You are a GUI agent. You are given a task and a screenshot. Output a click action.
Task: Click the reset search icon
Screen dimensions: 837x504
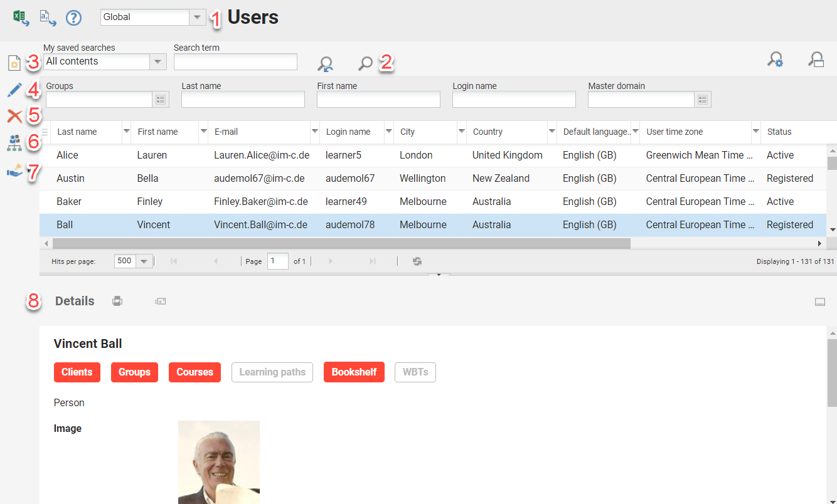click(x=325, y=63)
